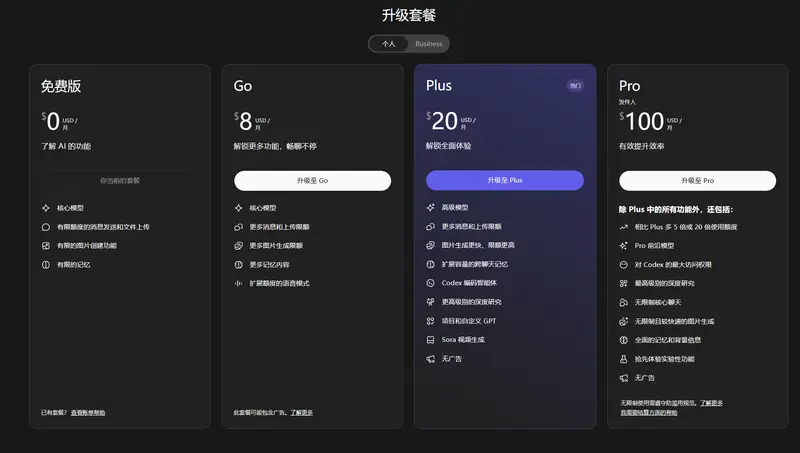
Task: Switch to the Business plan tab
Action: pyautogui.click(x=429, y=44)
